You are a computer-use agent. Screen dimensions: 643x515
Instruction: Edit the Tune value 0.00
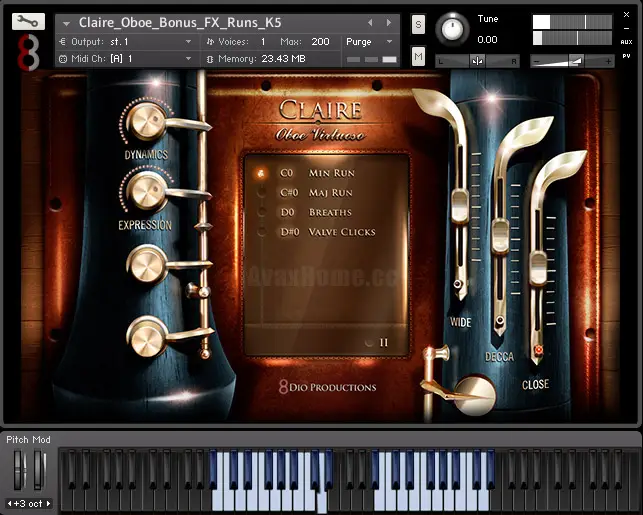(487, 40)
